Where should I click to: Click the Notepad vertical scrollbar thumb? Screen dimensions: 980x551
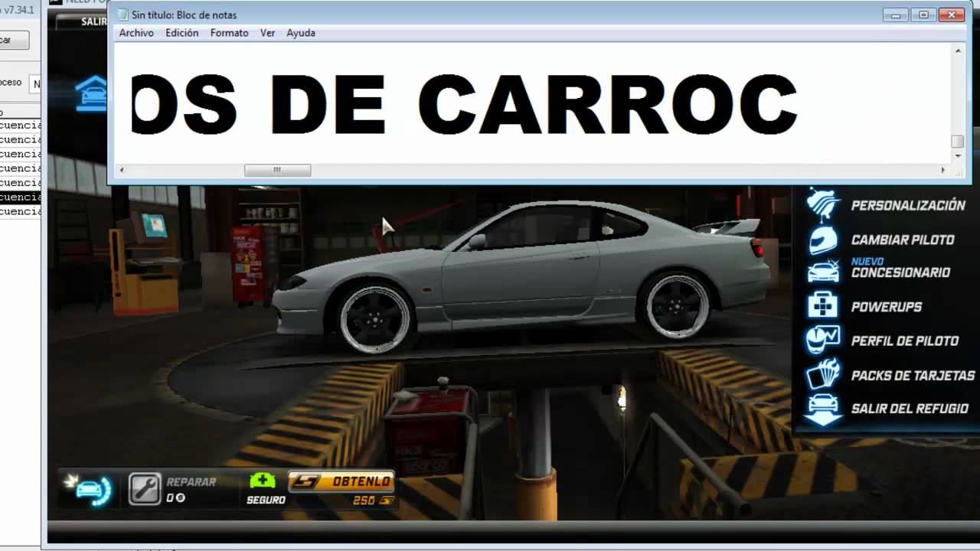958,142
